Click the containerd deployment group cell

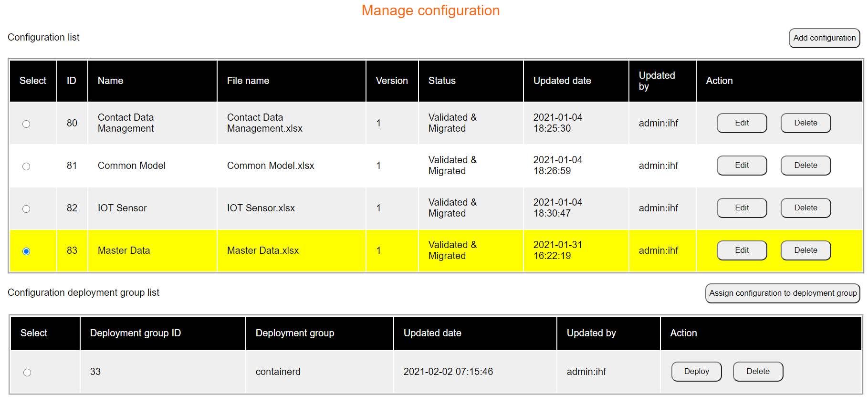coord(319,372)
